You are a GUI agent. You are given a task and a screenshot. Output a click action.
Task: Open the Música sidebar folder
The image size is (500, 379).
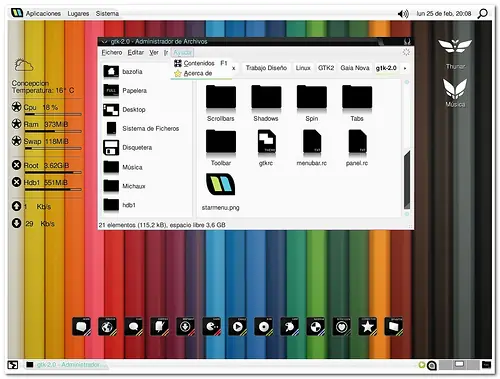[x=123, y=167]
